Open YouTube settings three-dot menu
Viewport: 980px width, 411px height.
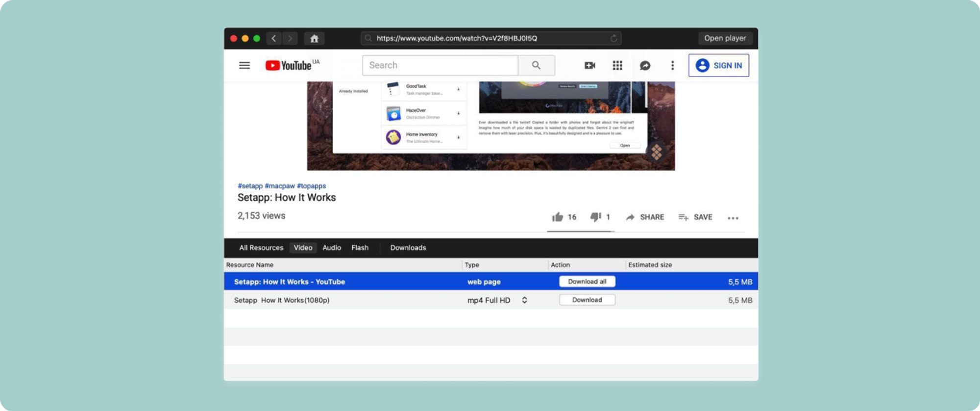pyautogui.click(x=672, y=66)
